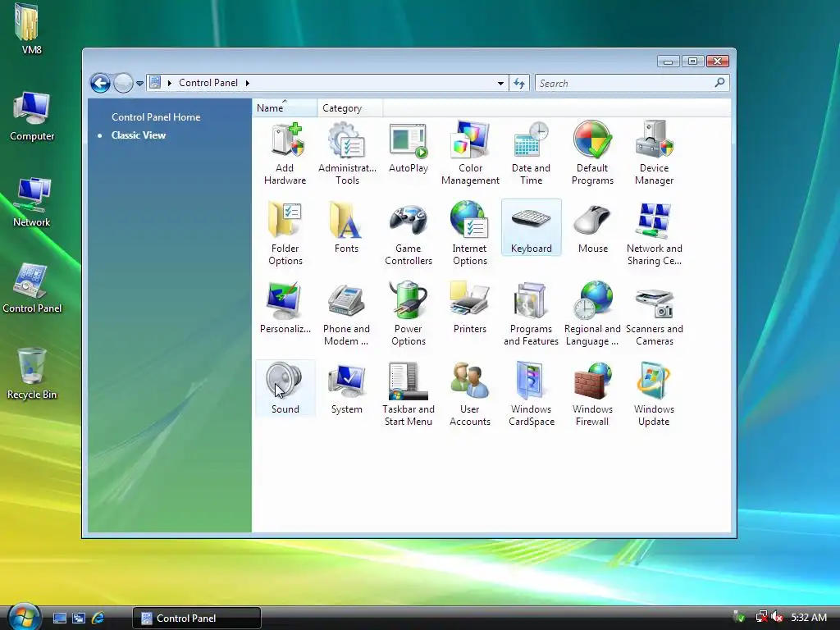Open Power Options

pyautogui.click(x=409, y=314)
